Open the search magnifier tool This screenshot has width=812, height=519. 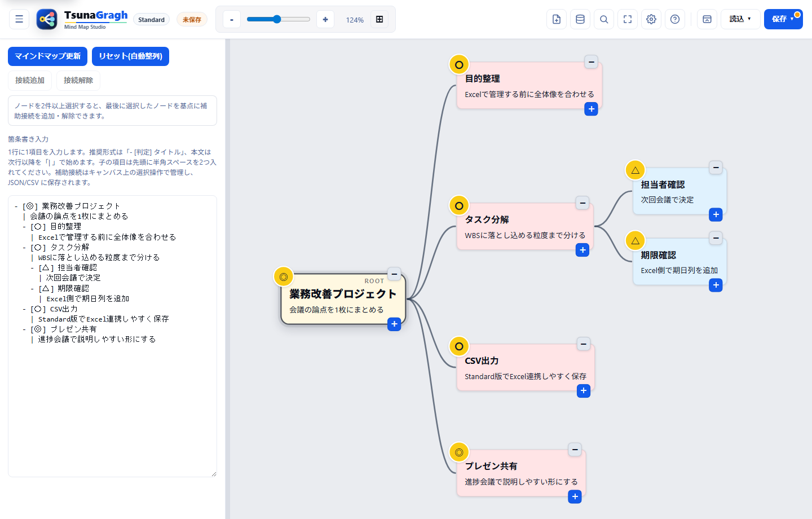[604, 19]
